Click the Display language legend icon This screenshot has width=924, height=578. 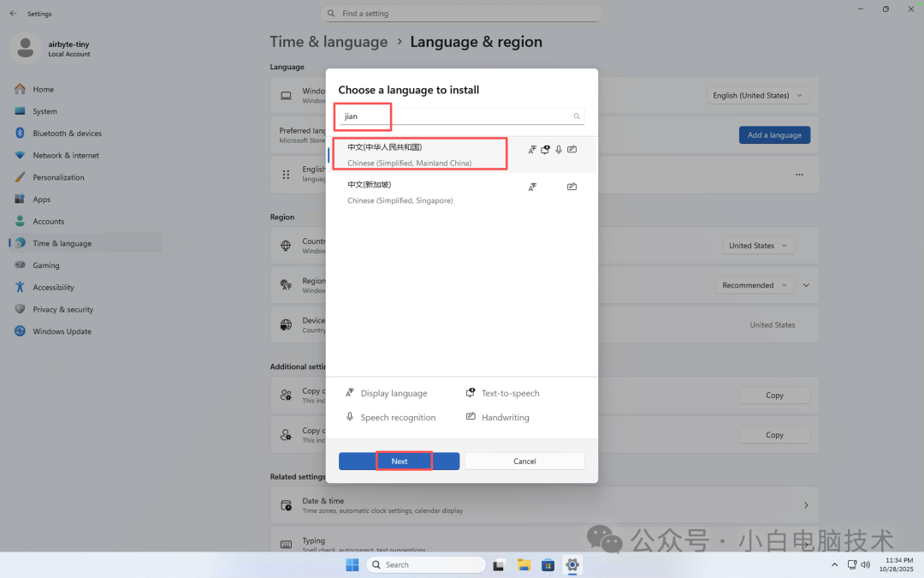tap(349, 393)
